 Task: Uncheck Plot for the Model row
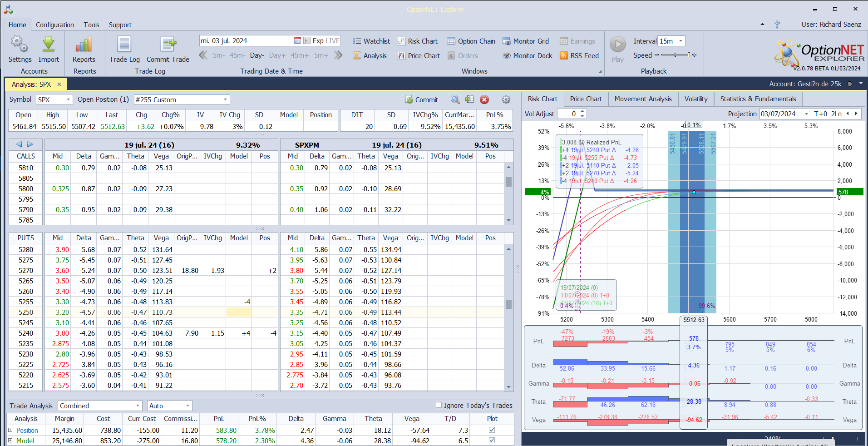click(492, 441)
